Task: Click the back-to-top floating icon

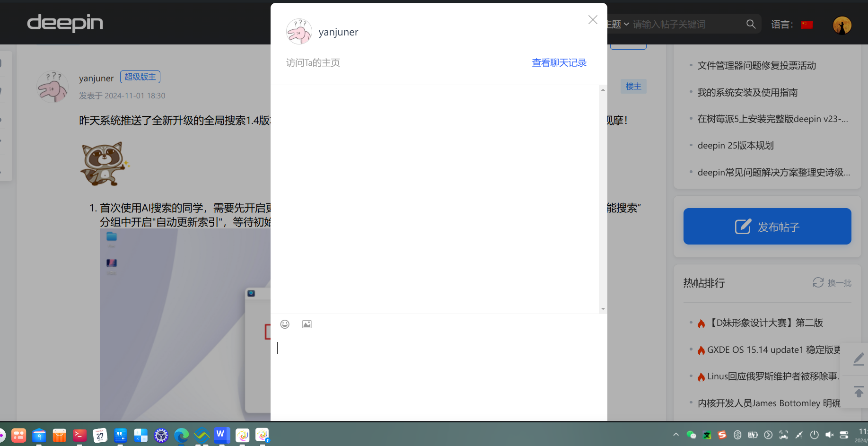Action: (x=859, y=392)
